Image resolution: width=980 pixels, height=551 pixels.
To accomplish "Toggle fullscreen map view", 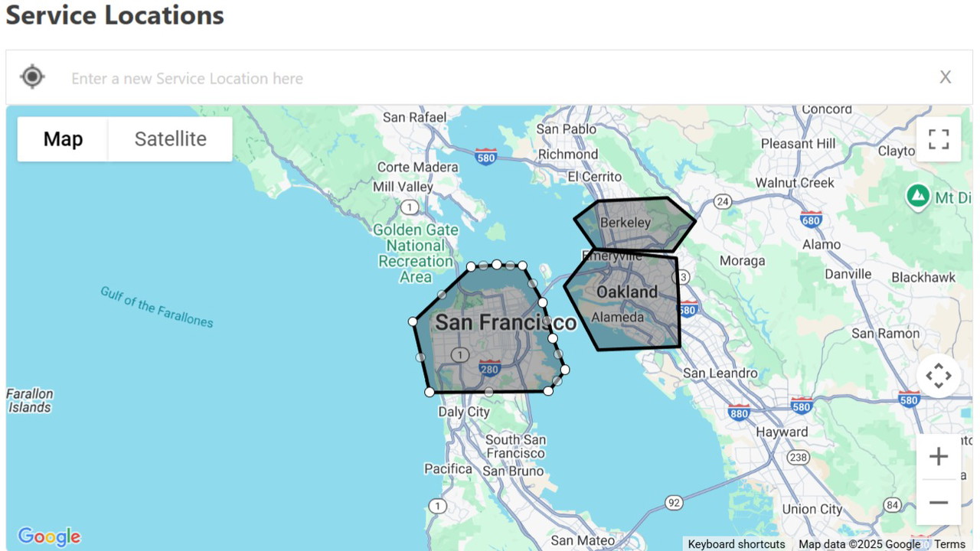I will click(x=939, y=139).
